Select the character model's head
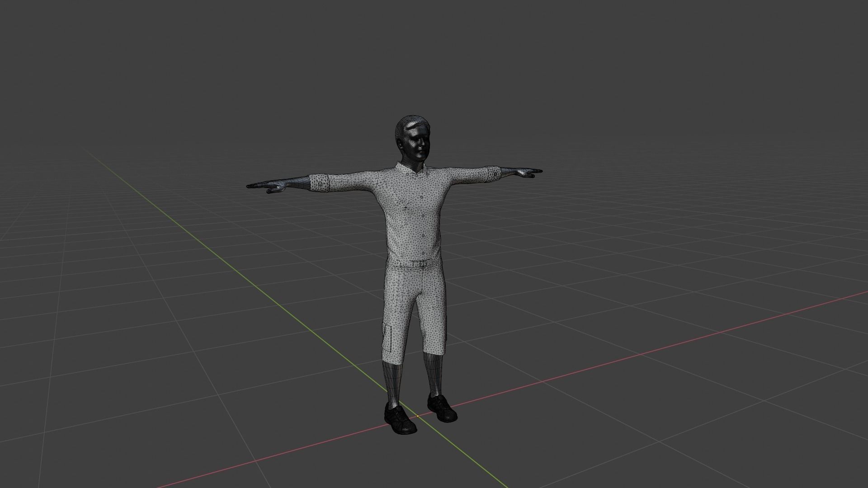This screenshot has height=488, width=868. [x=412, y=138]
